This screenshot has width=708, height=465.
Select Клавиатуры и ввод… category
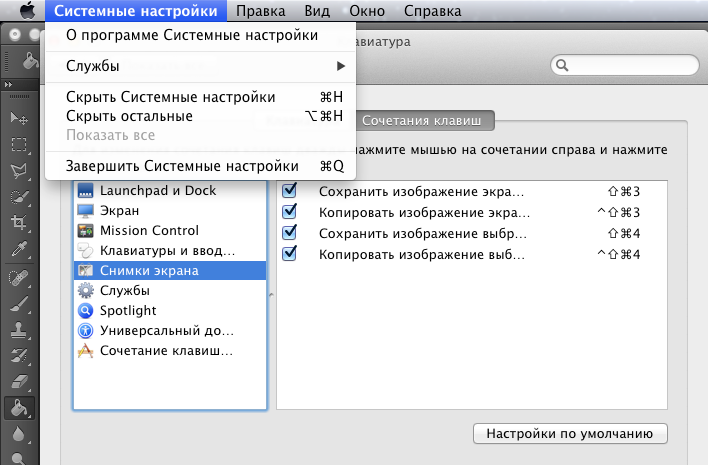tap(170, 251)
